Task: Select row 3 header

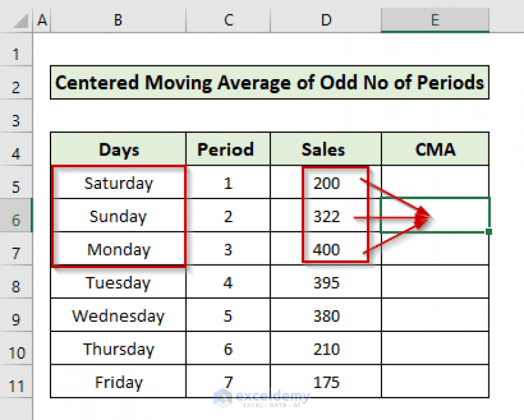Action: (16, 115)
